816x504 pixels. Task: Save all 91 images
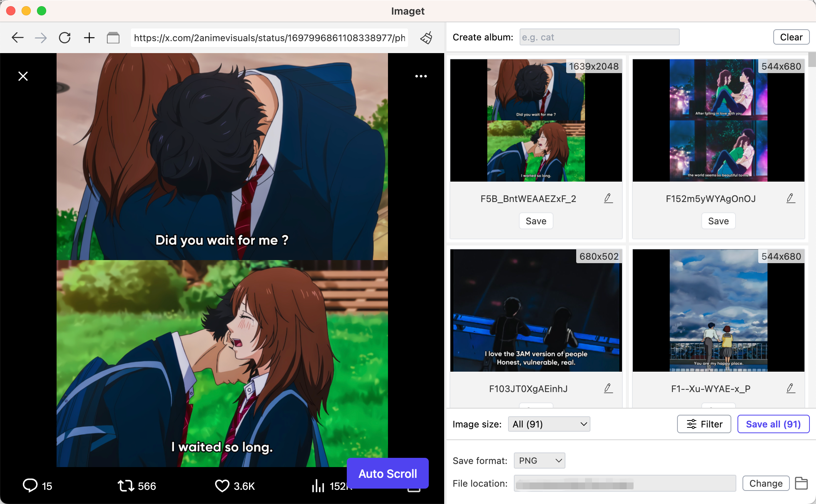pyautogui.click(x=773, y=424)
